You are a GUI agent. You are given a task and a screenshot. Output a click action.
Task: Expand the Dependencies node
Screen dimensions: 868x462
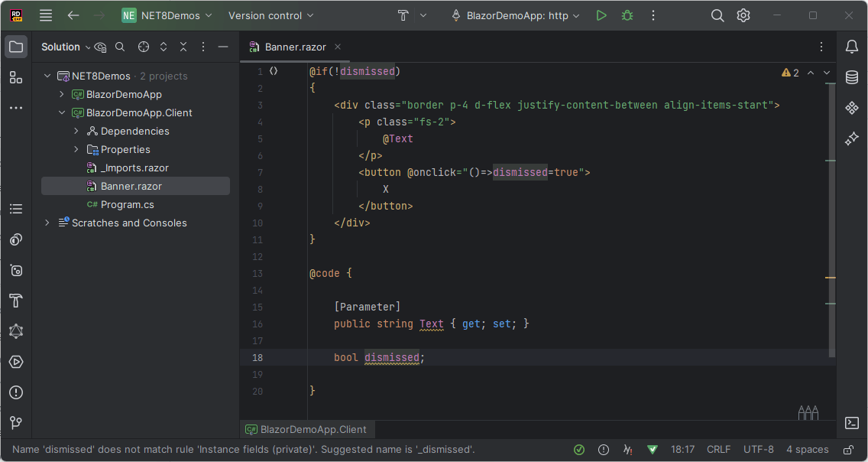click(76, 131)
